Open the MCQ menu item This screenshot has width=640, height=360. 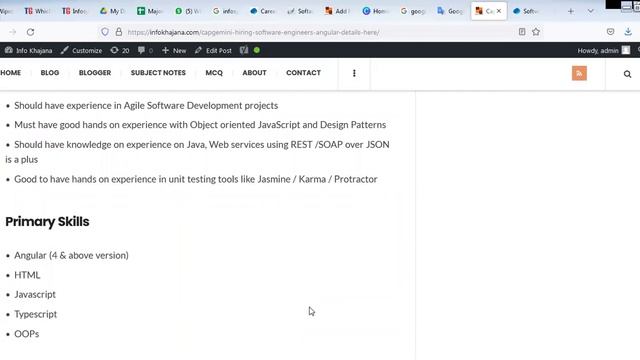tap(214, 73)
